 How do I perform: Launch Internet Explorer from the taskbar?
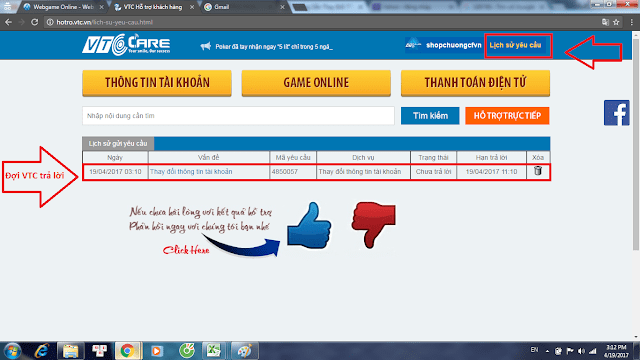(x=42, y=351)
